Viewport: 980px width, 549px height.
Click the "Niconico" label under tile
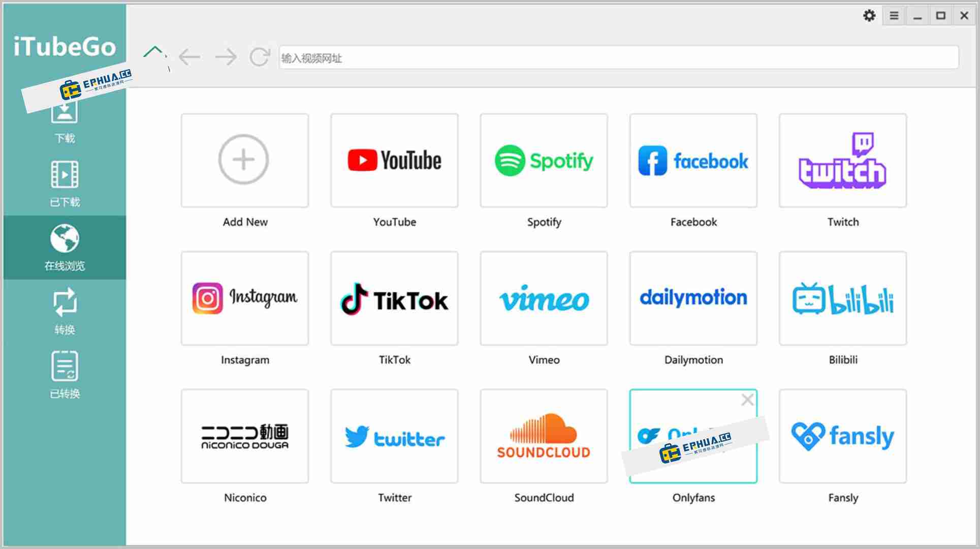245,498
